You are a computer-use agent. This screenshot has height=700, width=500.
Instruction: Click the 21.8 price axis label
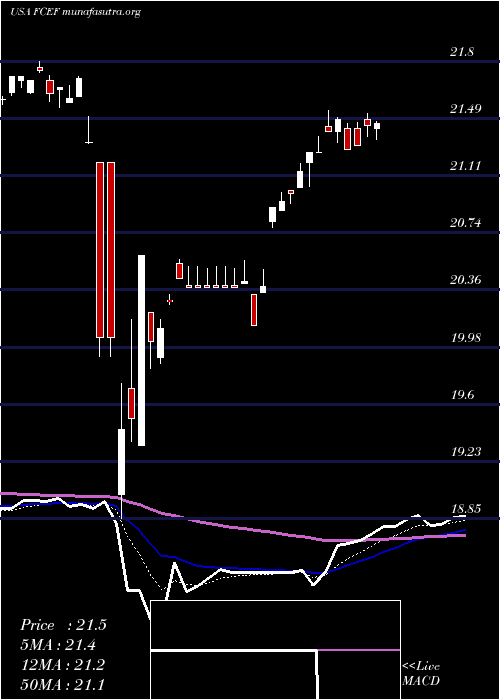(462, 52)
